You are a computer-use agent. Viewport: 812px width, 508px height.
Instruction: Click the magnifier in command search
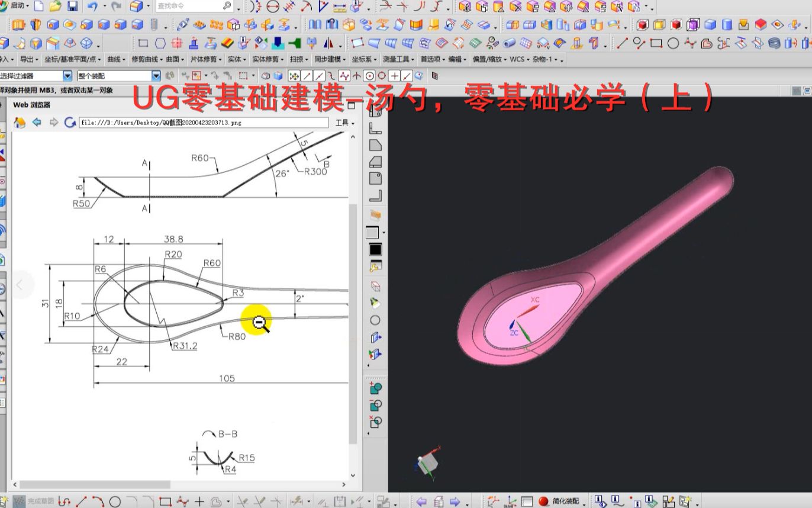[227, 6]
